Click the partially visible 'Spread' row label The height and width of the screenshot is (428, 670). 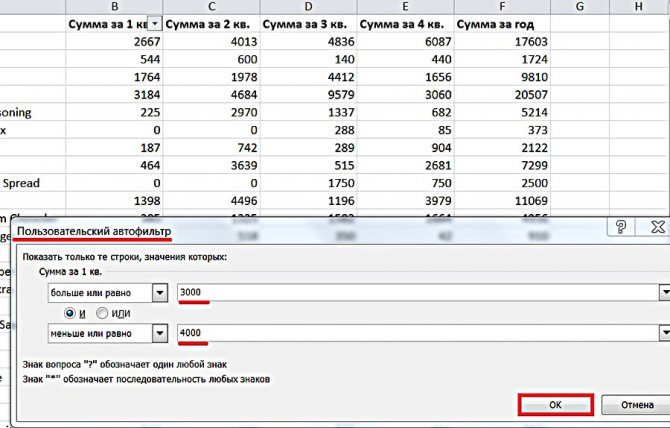coord(21,183)
